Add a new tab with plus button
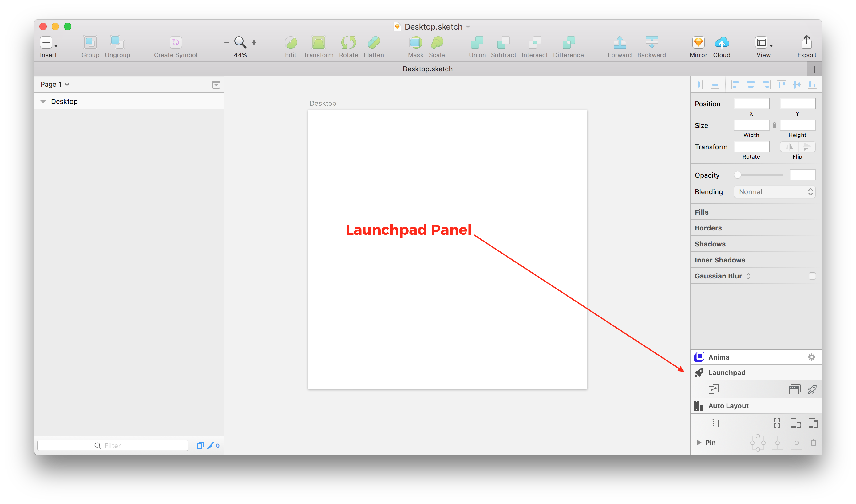Screen dimensions: 856x504 pyautogui.click(x=814, y=69)
